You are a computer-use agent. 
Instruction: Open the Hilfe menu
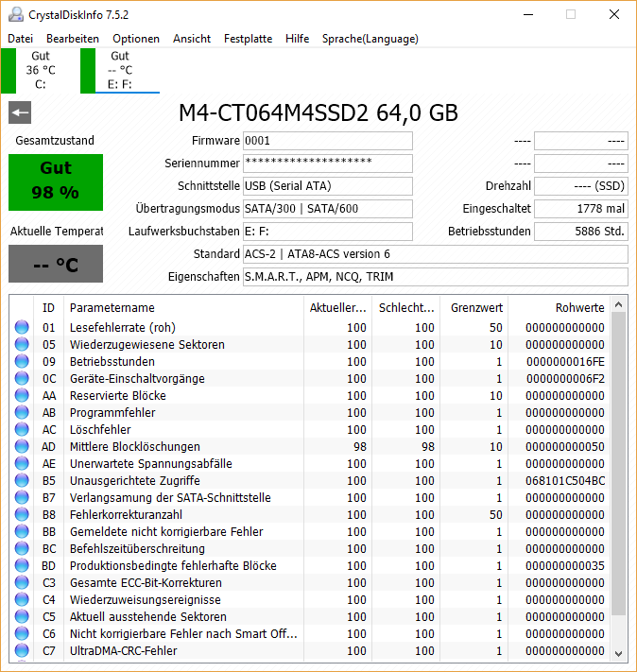297,39
